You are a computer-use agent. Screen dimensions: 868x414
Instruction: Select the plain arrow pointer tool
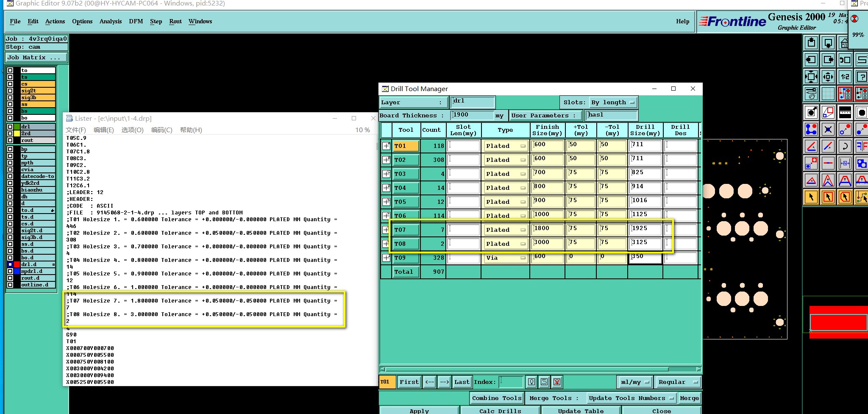tap(811, 197)
